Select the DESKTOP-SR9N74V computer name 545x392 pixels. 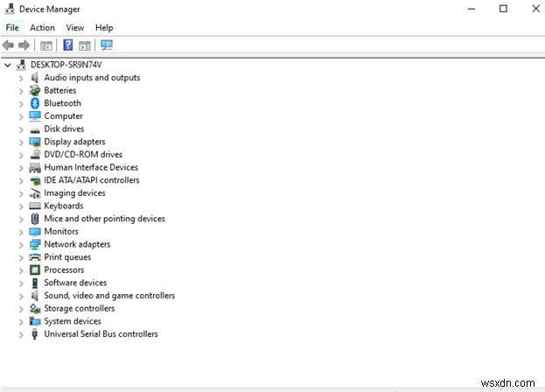pyautogui.click(x=66, y=65)
